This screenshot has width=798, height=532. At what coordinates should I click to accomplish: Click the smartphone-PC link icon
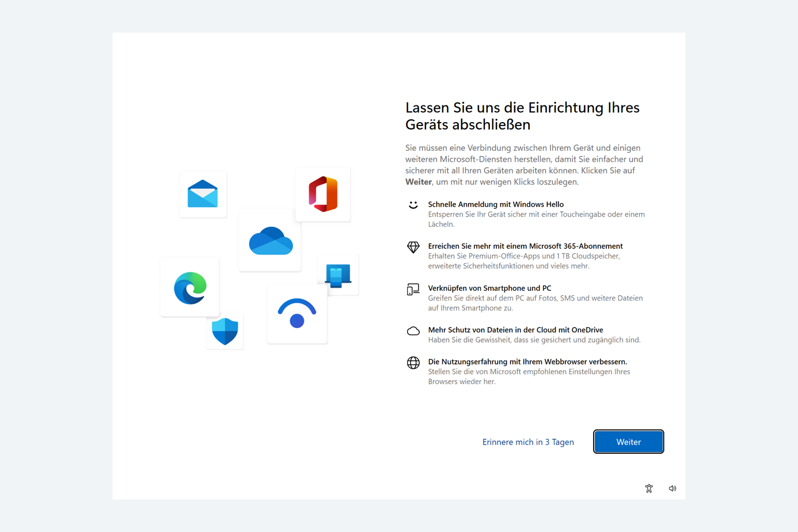[413, 289]
